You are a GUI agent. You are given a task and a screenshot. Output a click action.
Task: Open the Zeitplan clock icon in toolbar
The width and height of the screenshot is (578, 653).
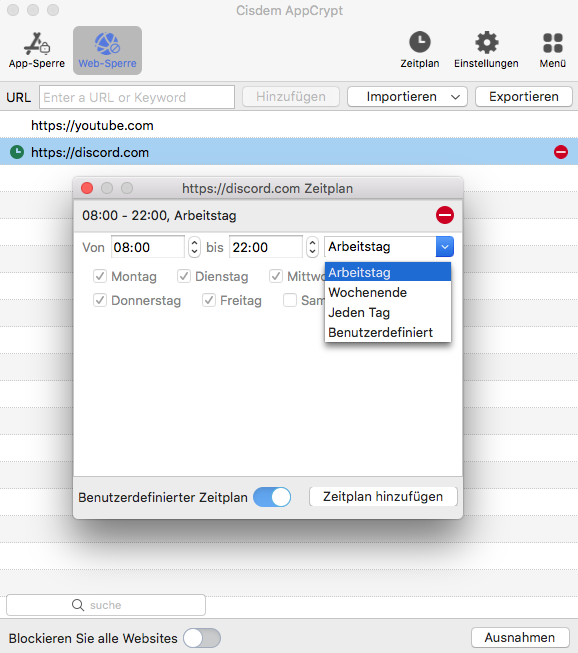point(420,42)
